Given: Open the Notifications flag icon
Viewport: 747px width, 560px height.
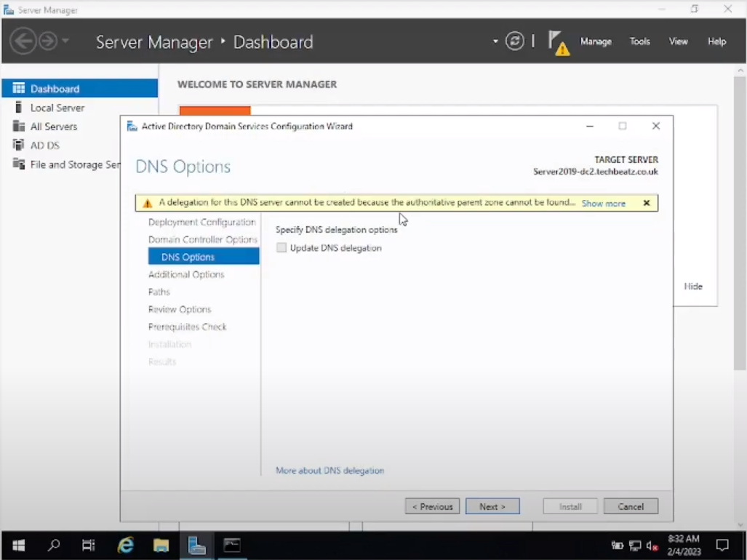Looking at the screenshot, I should [x=555, y=41].
